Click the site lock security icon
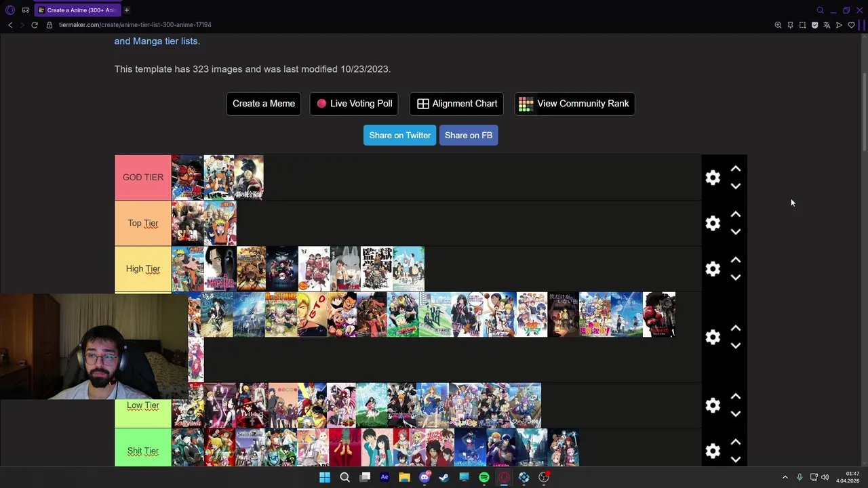868x488 pixels. 50,25
